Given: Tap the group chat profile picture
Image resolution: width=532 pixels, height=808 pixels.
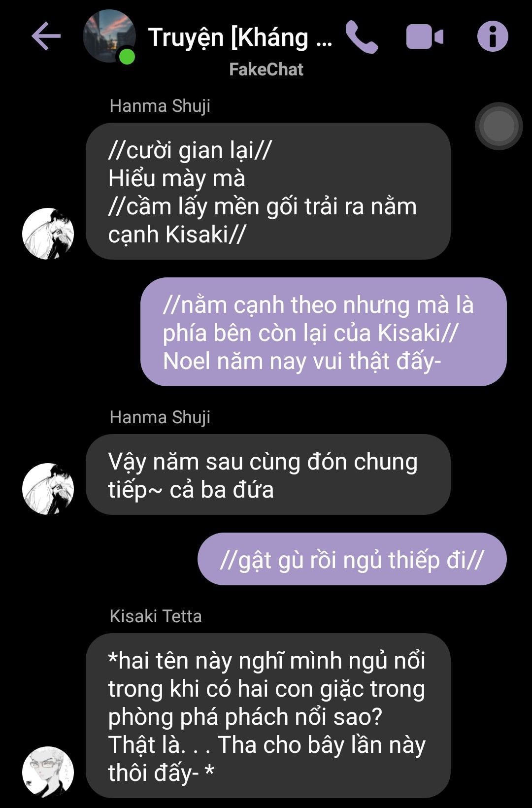Looking at the screenshot, I should pyautogui.click(x=109, y=36).
